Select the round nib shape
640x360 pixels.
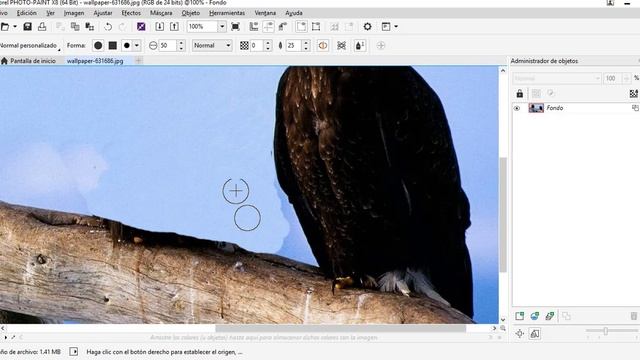(98, 45)
